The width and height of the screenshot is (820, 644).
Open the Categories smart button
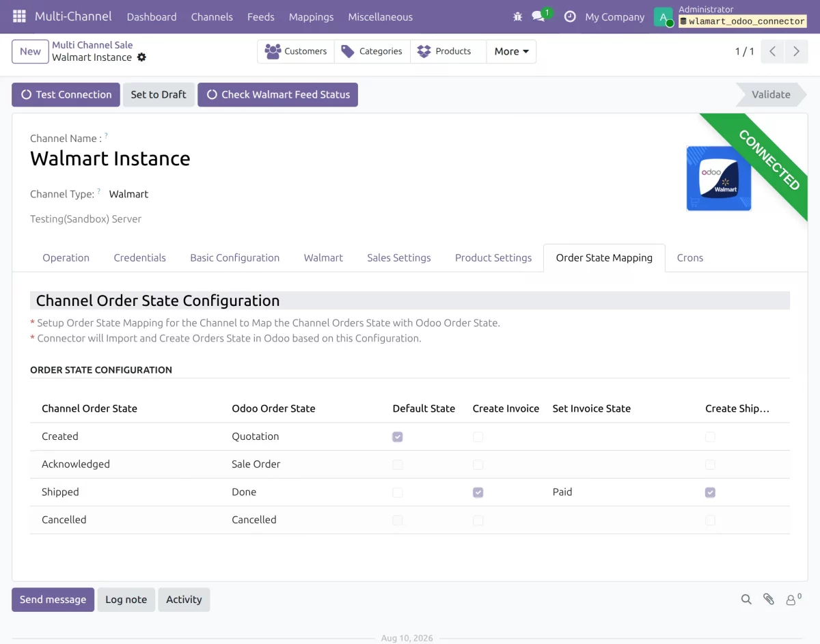pyautogui.click(x=372, y=51)
